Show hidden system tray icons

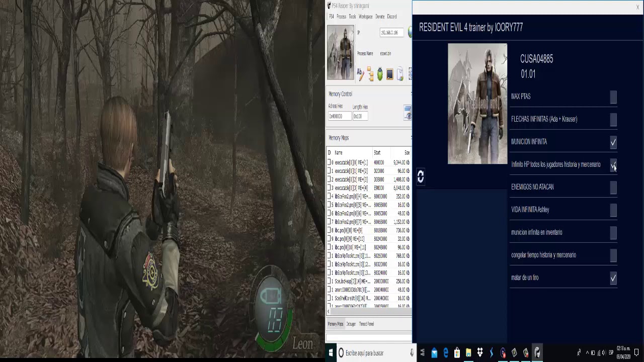click(x=587, y=353)
